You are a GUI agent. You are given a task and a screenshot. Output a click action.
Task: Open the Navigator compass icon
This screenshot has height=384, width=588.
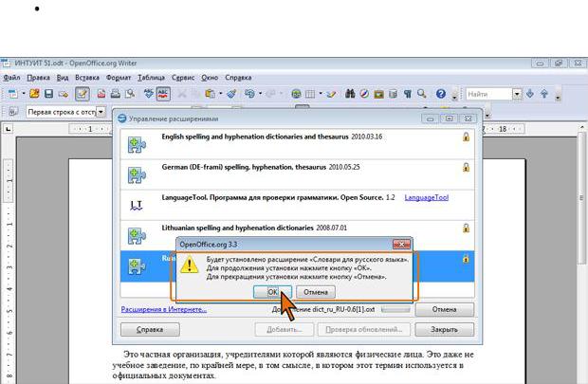point(364,94)
